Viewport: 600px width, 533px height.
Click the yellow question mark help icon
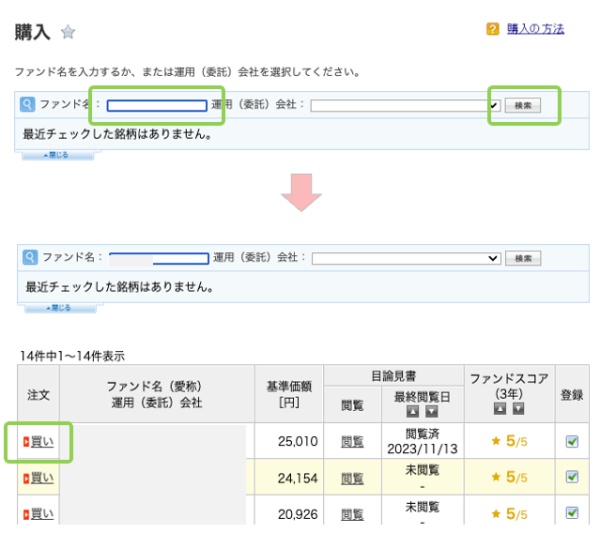click(492, 29)
